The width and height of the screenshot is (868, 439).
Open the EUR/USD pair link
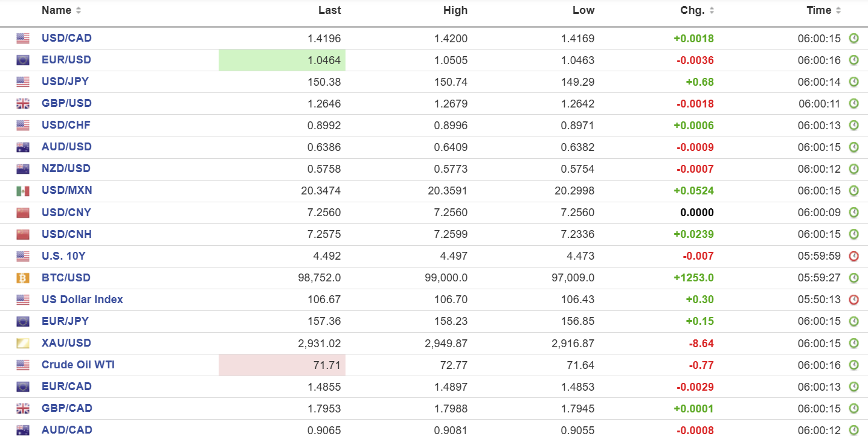click(x=66, y=60)
